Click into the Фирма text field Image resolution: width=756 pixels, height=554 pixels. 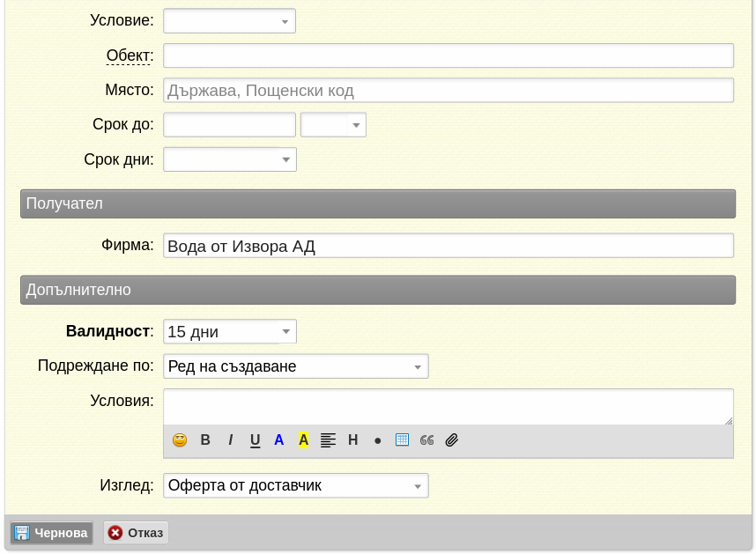coord(448,246)
